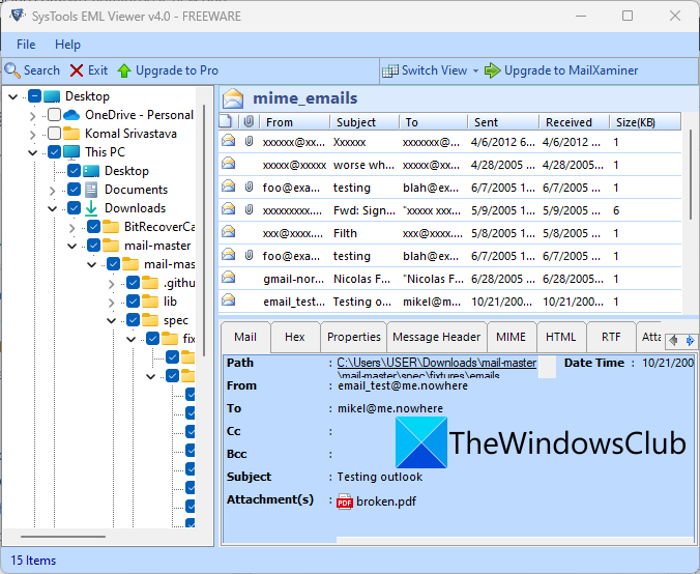The width and height of the screenshot is (700, 574).
Task: Switch to the Hex tab
Action: (295, 337)
